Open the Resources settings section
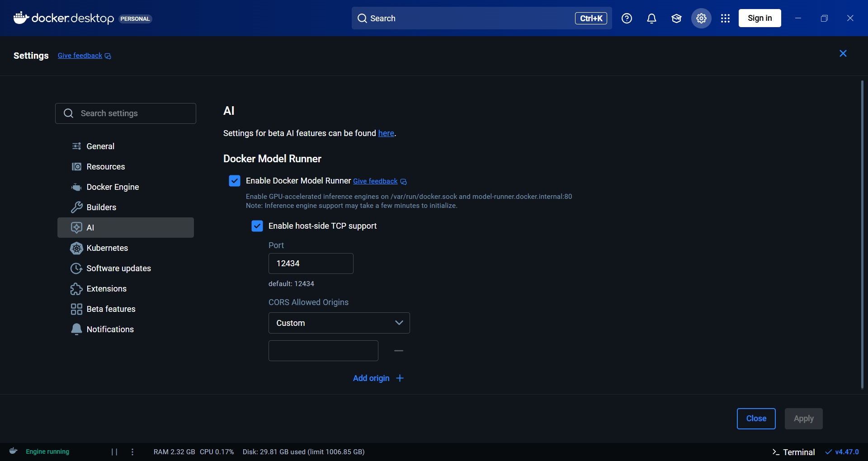 click(126, 167)
